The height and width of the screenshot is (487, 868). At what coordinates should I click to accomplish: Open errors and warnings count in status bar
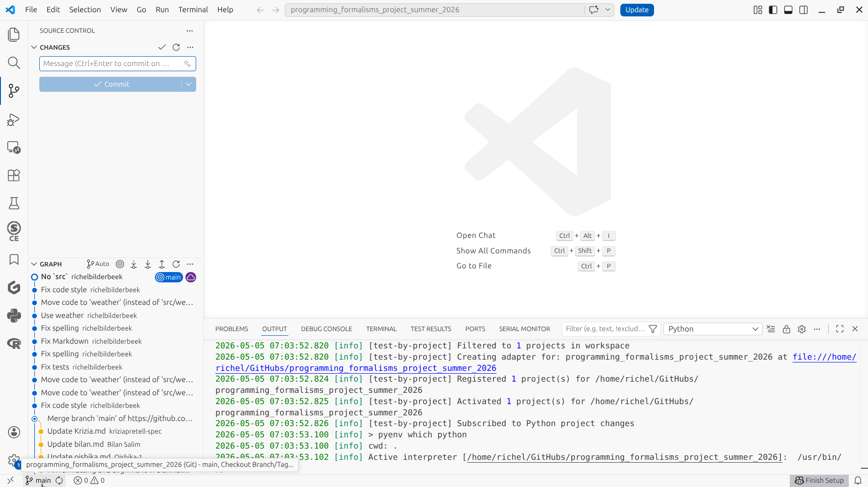click(89, 480)
